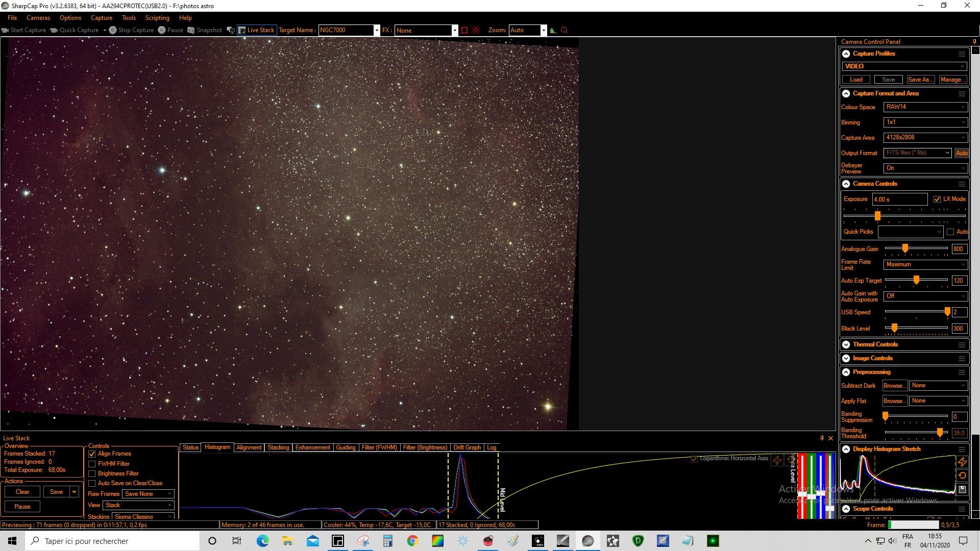Screen dimensions: 980x551
Task: Switch to the Alignment tab
Action: (x=249, y=447)
